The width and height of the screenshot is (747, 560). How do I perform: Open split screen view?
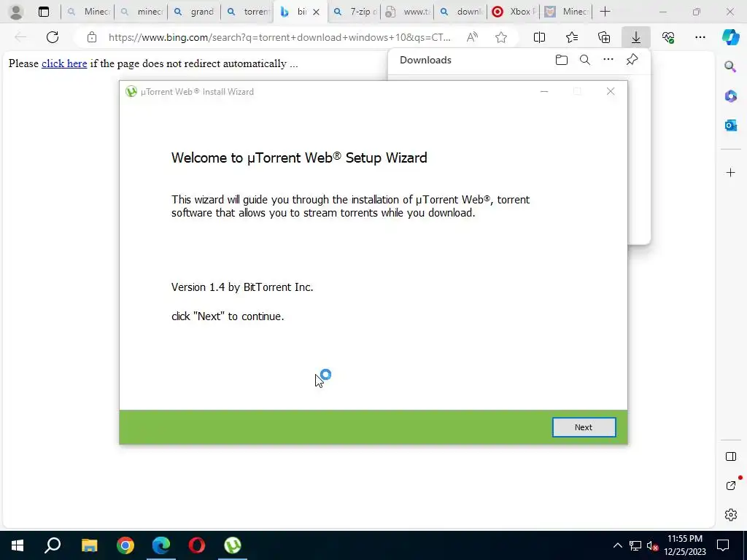click(x=539, y=37)
